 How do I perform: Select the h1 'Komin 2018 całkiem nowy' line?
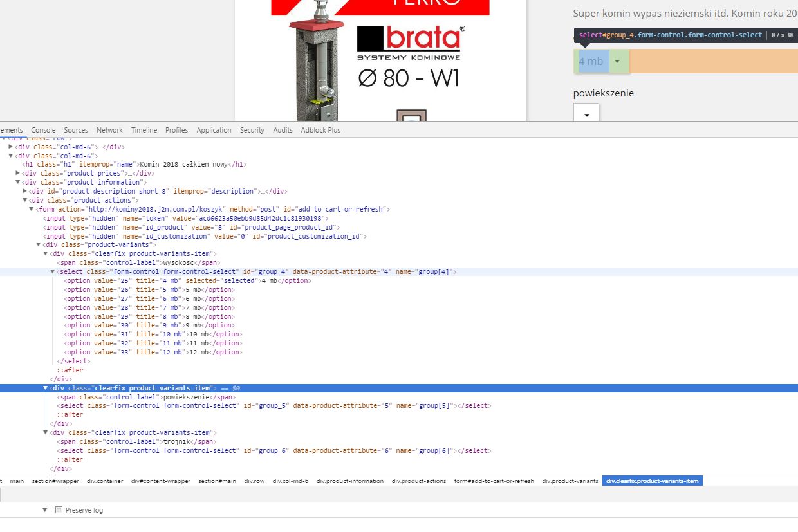pos(135,165)
